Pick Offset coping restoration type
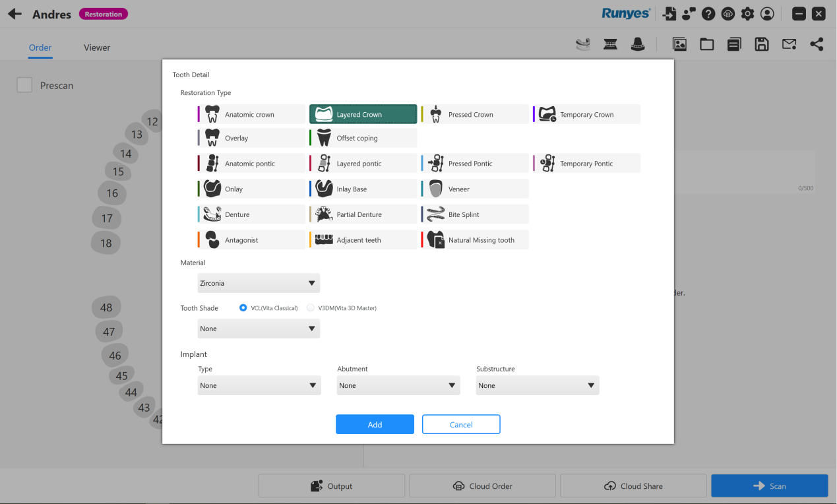Viewport: 837px width, 504px height. [363, 138]
